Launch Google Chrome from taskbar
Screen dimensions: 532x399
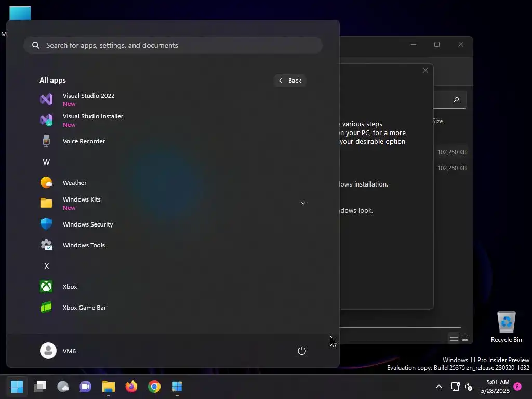pyautogui.click(x=154, y=387)
